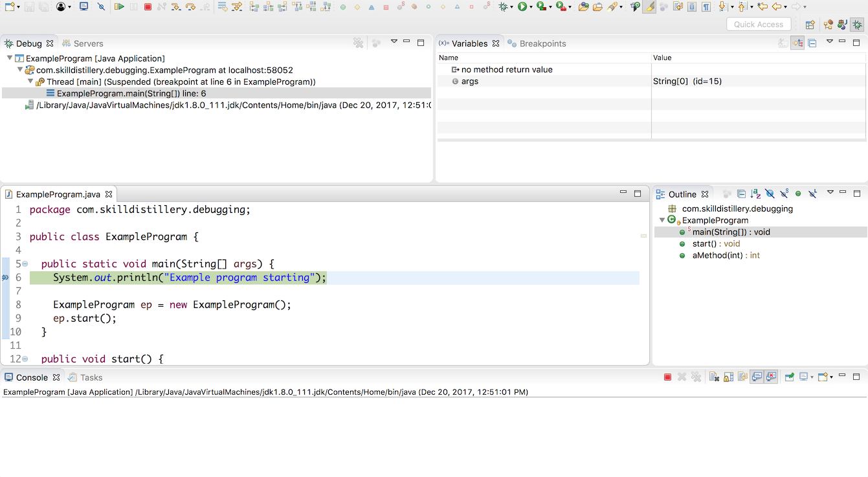
Task: Resume the suspended thread
Action: 120,6
